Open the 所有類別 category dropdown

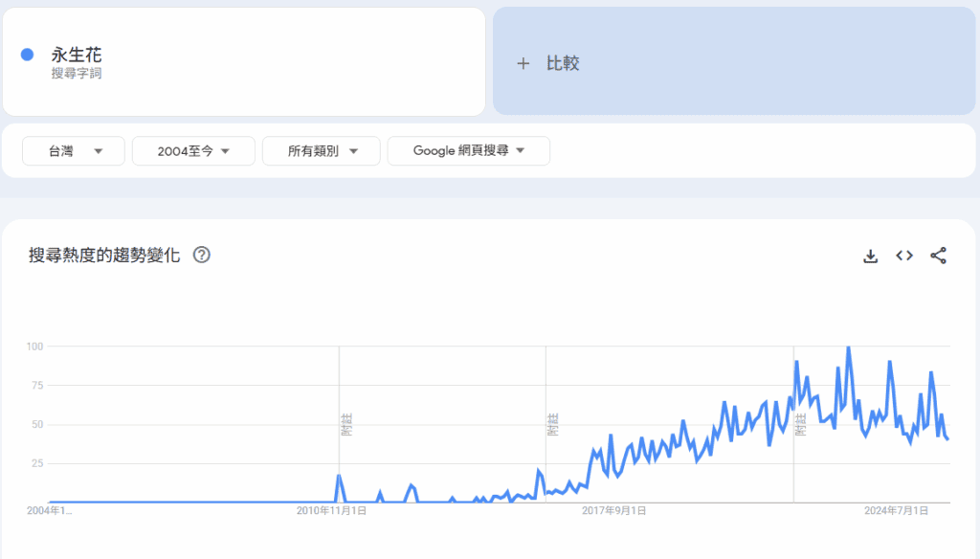pos(322,150)
